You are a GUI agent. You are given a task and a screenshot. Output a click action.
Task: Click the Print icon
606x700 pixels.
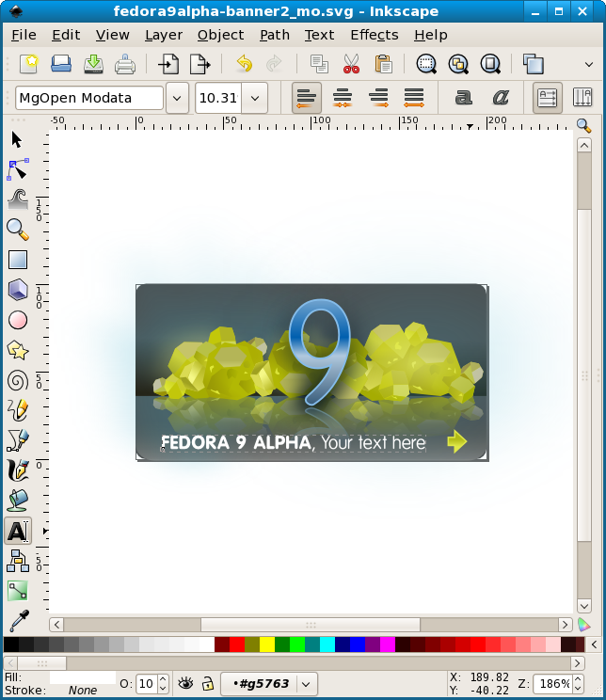point(125,64)
